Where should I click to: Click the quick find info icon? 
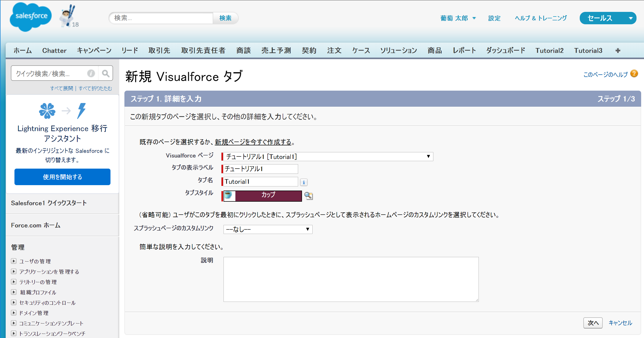91,73
